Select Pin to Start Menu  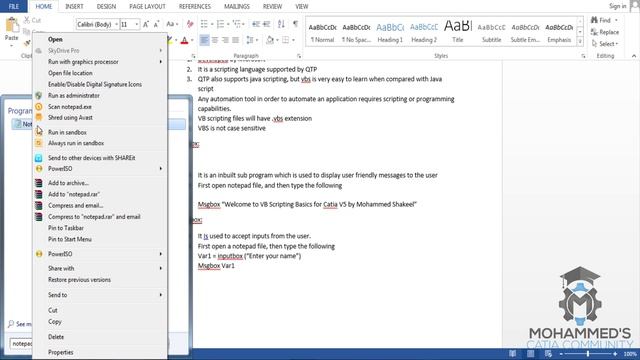100,239
